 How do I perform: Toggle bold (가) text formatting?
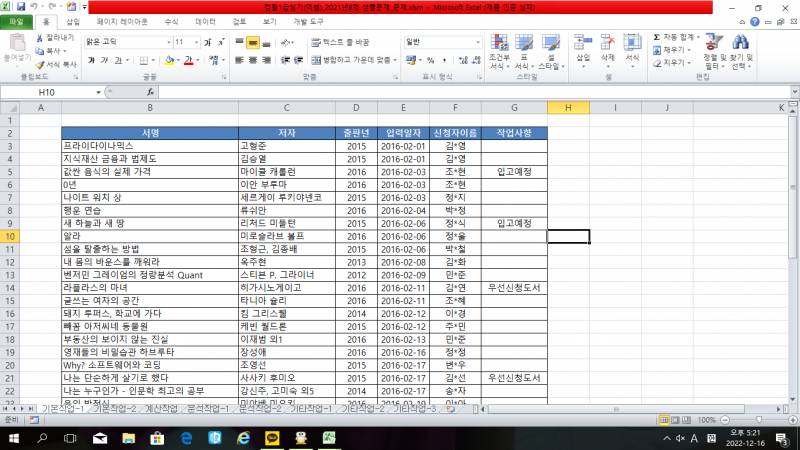click(91, 60)
